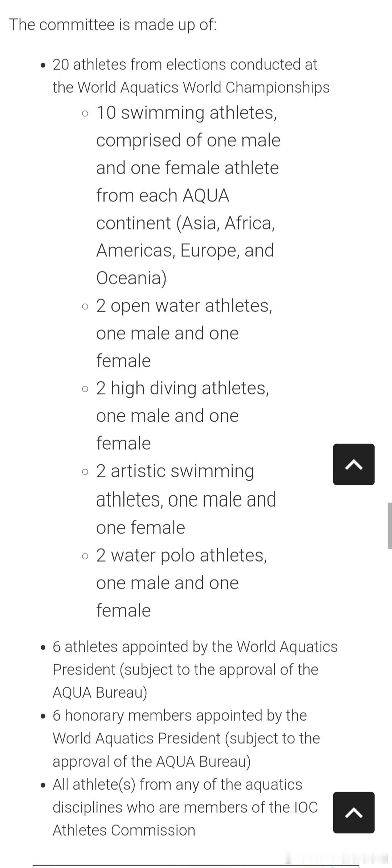This screenshot has width=392, height=868.
Task: Tap the lower black back-to-top arrow button
Action: [354, 812]
